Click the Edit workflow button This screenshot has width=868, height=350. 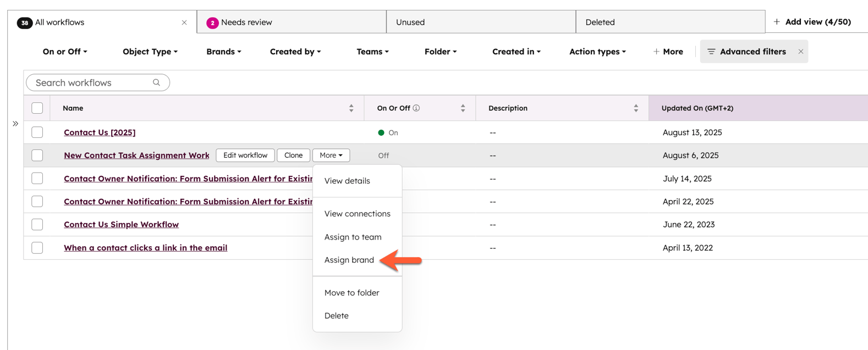pyautogui.click(x=245, y=155)
